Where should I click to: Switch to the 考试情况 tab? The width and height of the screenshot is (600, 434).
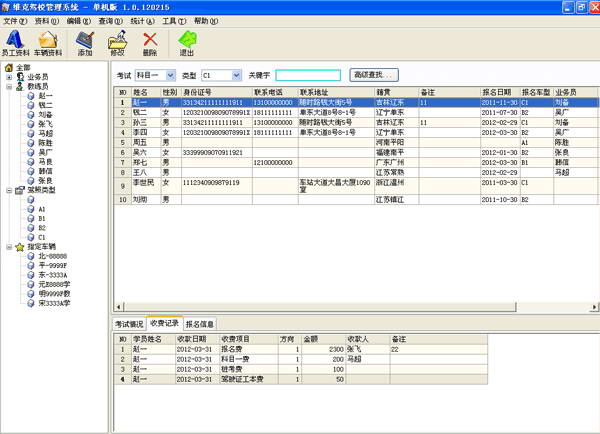coord(129,324)
